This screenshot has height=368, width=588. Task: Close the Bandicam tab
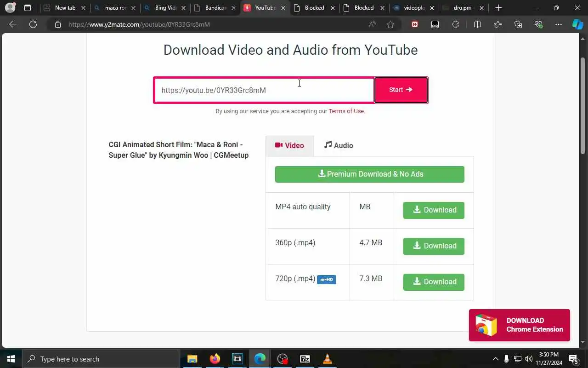(x=233, y=8)
